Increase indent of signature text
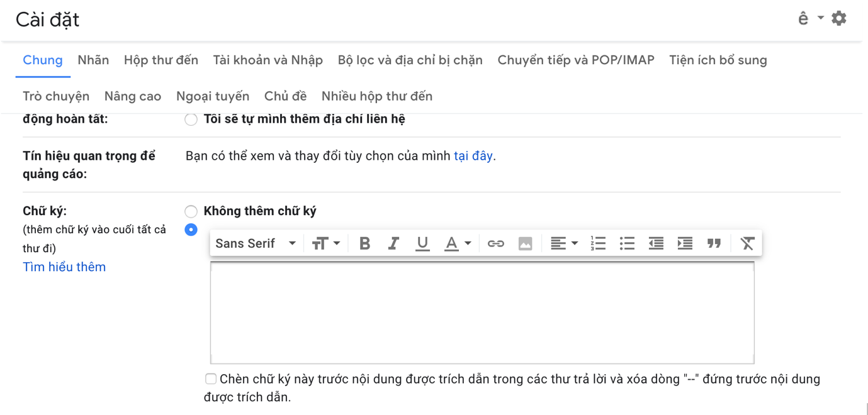Image resolution: width=868 pixels, height=415 pixels. tap(685, 243)
